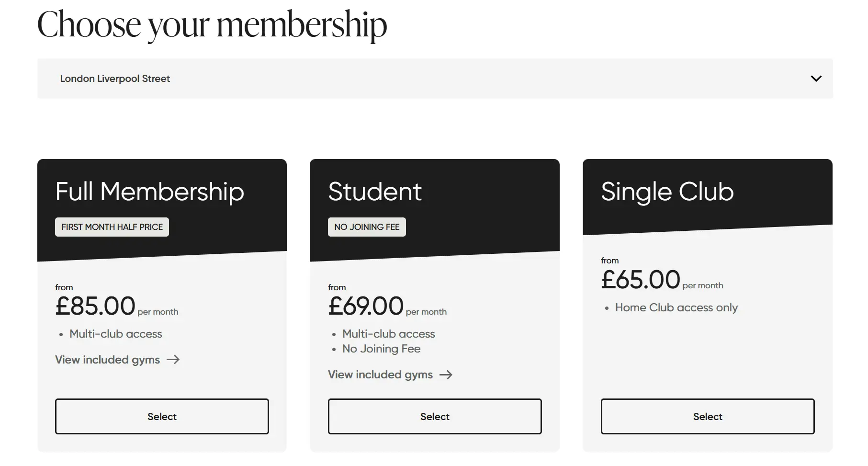Click the £69.00 per month price
The image size is (868, 466).
pyautogui.click(x=366, y=306)
